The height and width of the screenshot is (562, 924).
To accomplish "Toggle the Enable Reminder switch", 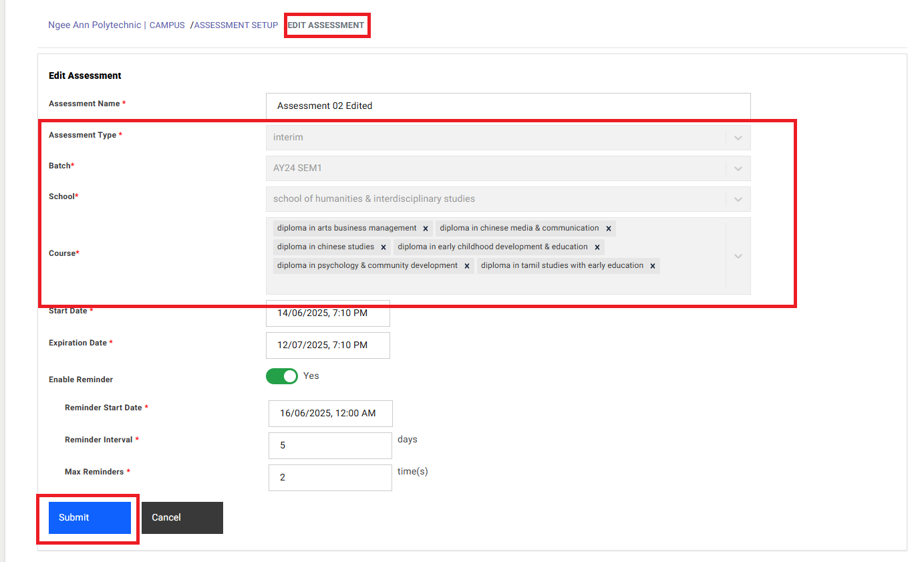I will pos(282,376).
